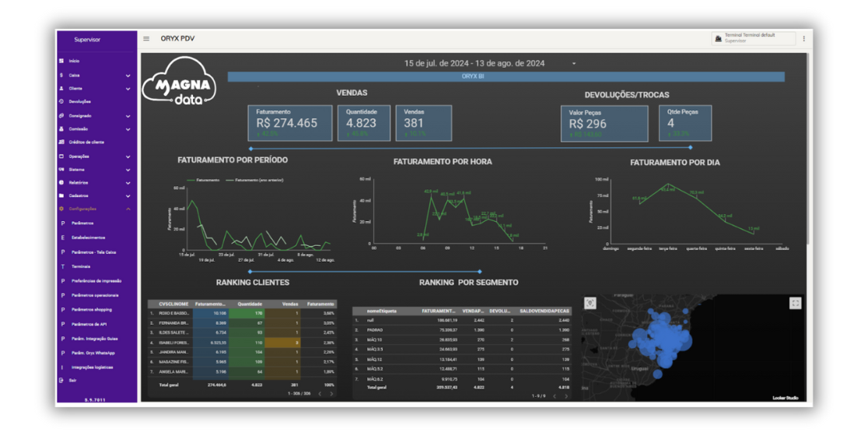Expand the Cadastros submenu chevron
868x436 pixels.
coord(128,196)
